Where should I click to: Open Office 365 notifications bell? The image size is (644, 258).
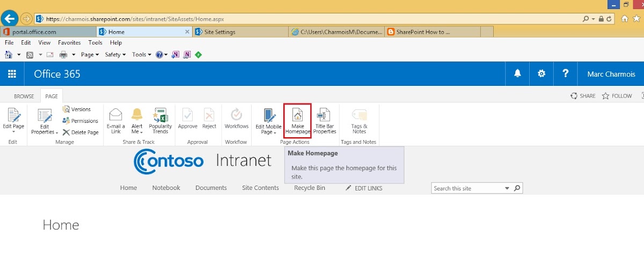[518, 74]
